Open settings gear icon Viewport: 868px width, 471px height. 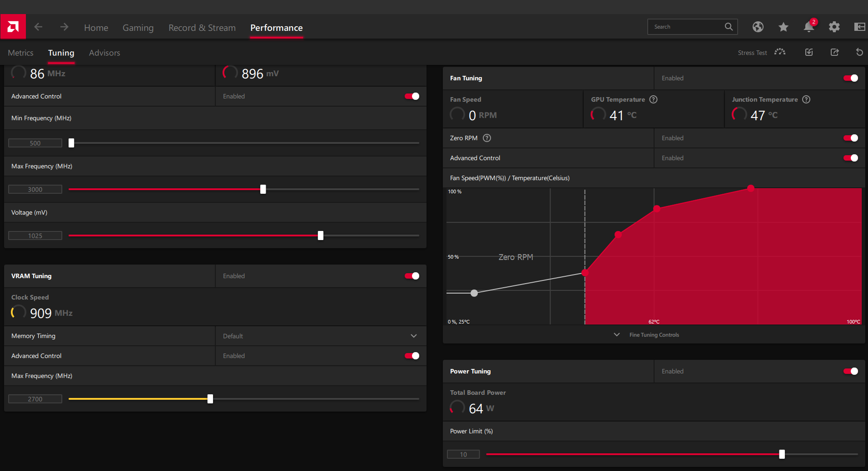coord(834,27)
